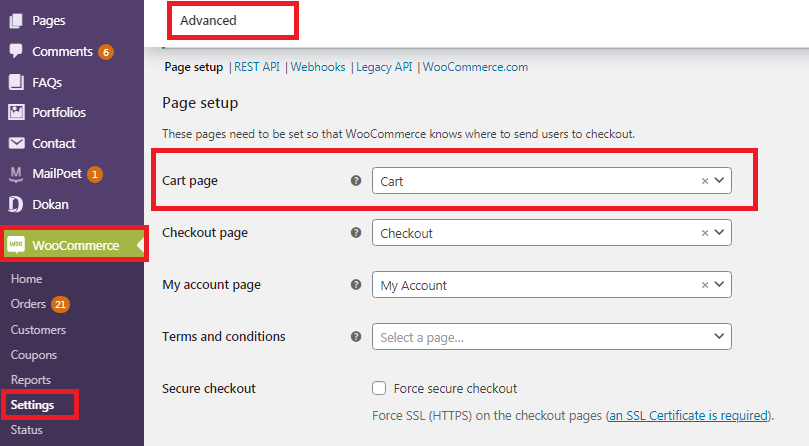Click the MailPoet M icon
This screenshot has width=809, height=446.
[16, 174]
